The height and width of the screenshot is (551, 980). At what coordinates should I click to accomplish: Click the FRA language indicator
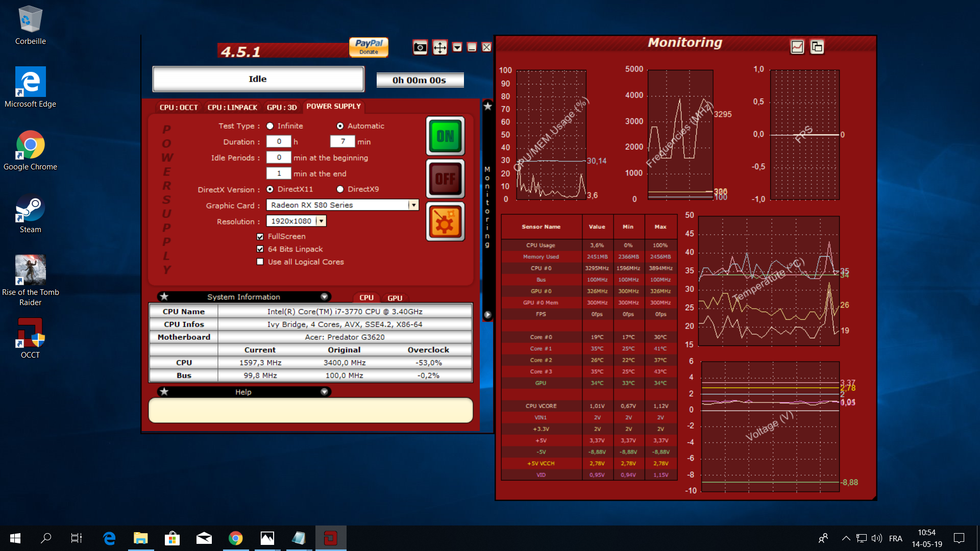coord(895,538)
